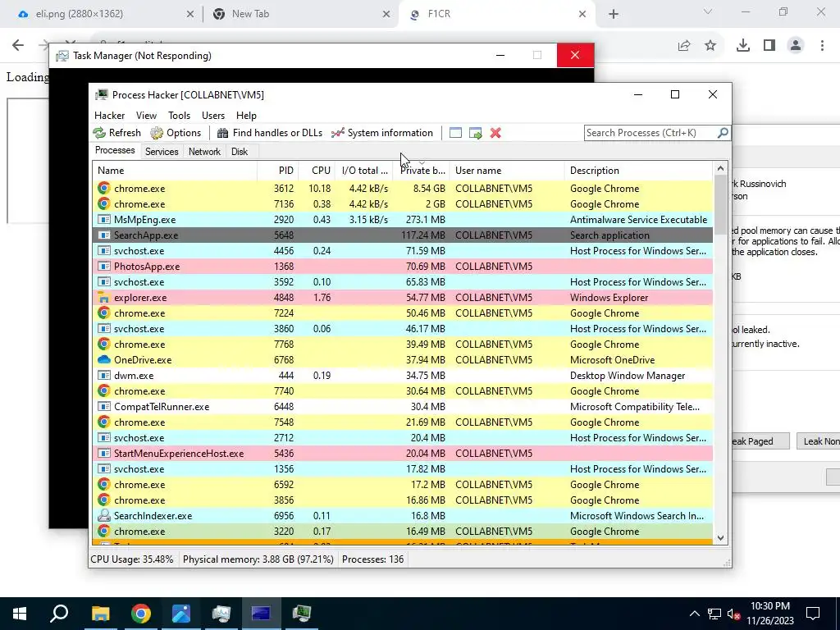Select the StartMenuExperienceHost.exe row

click(402, 453)
